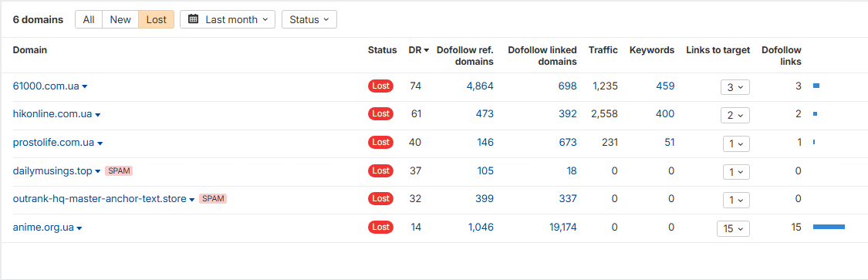Expand the caret next to dailymusings.top
868x280 pixels.
(97, 171)
